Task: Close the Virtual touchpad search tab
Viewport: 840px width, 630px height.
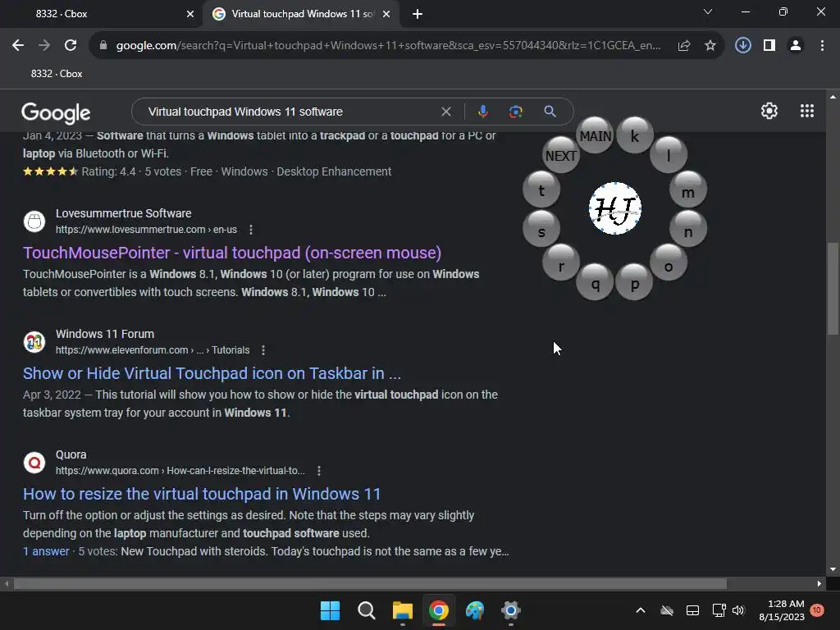Action: (x=386, y=14)
